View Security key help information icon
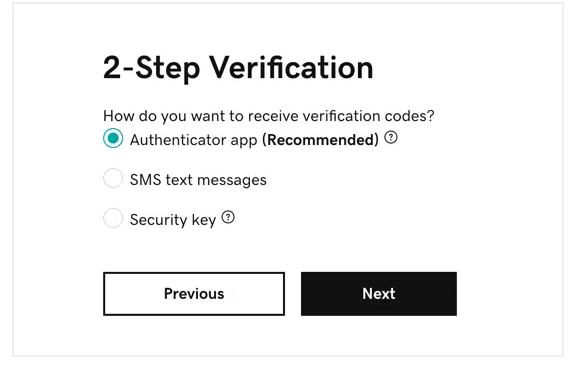The image size is (574, 373). pyautogui.click(x=228, y=217)
